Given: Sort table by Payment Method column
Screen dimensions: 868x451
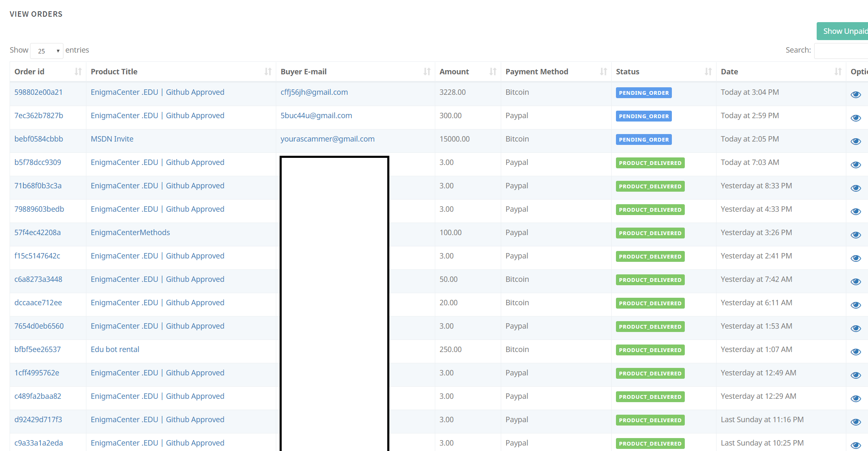Looking at the screenshot, I should 556,72.
